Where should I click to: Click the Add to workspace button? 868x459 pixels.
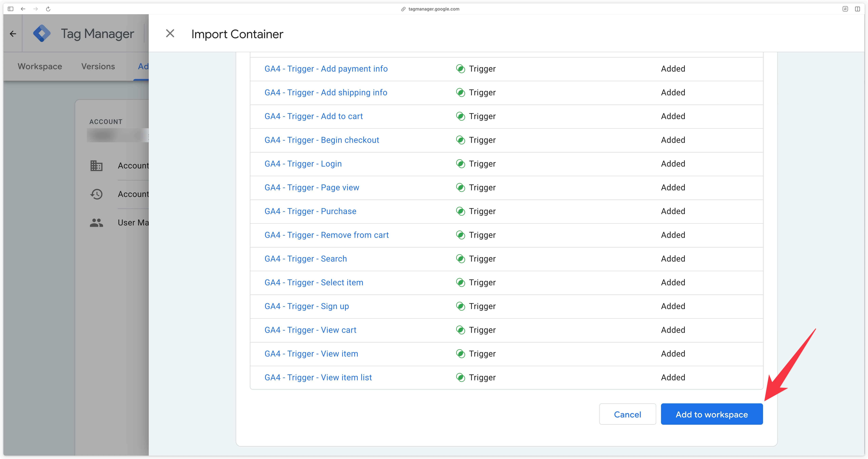point(712,414)
